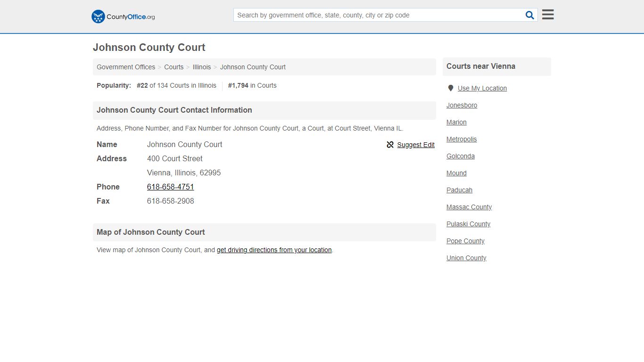Click Courts near Vienna heading

click(x=481, y=66)
